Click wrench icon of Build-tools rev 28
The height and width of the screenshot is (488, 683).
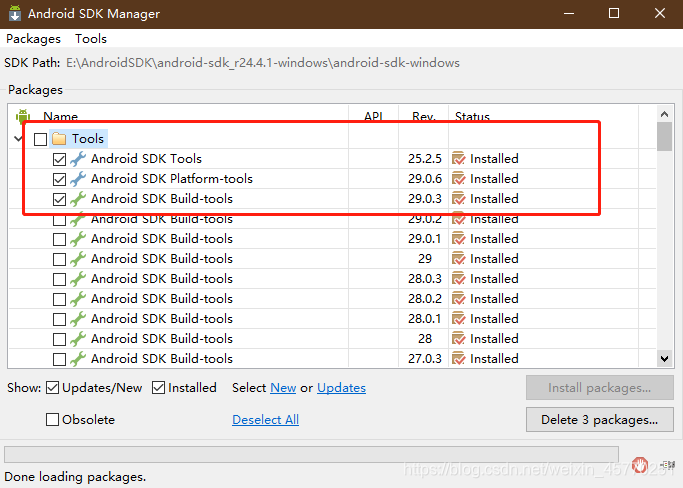coord(78,339)
